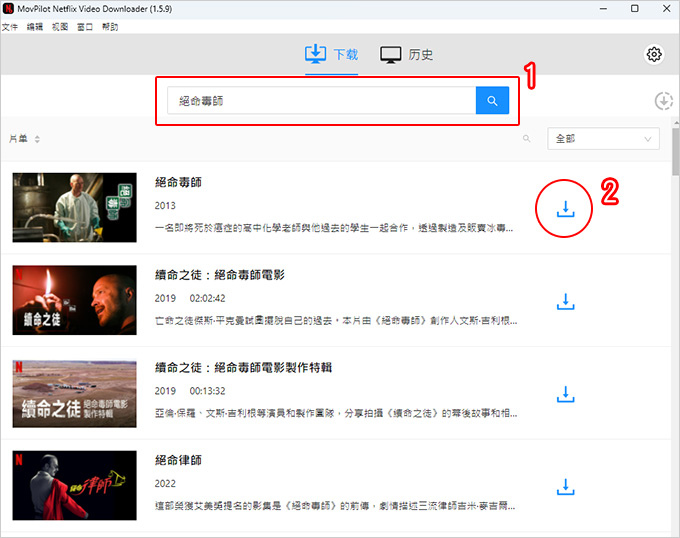
Task: Click the duration 02:02:42
Action: coord(207,298)
